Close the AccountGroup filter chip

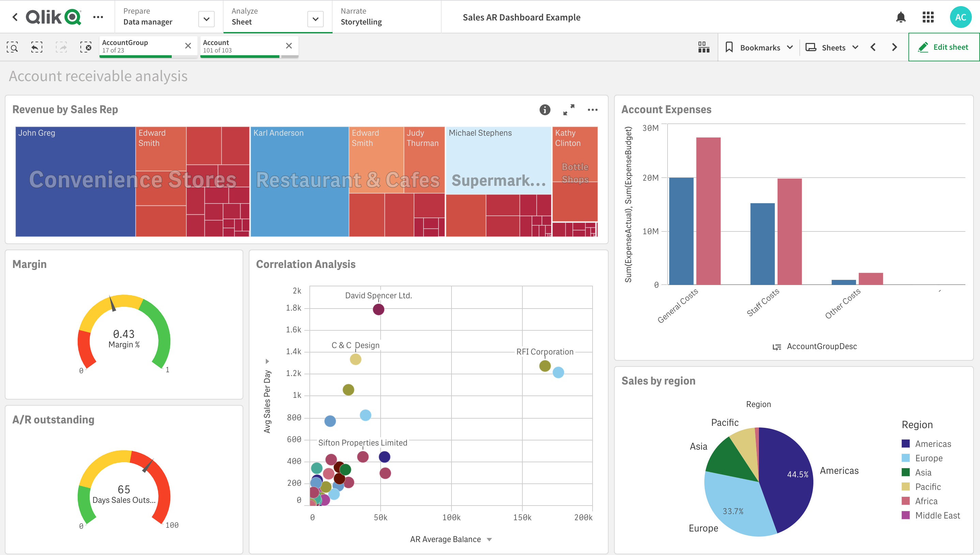click(x=188, y=46)
